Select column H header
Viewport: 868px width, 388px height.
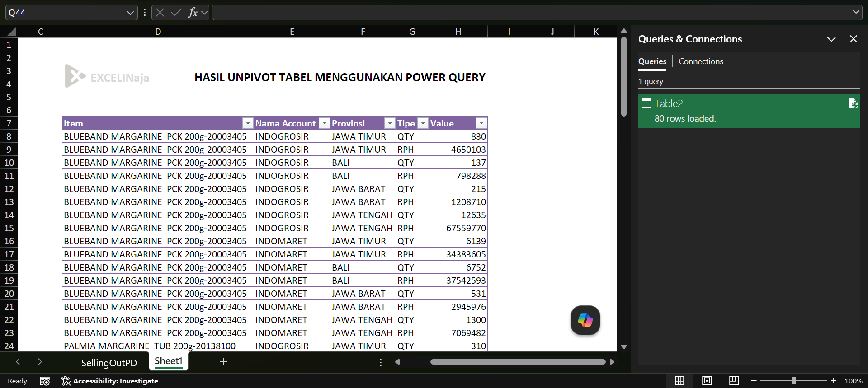tap(458, 32)
